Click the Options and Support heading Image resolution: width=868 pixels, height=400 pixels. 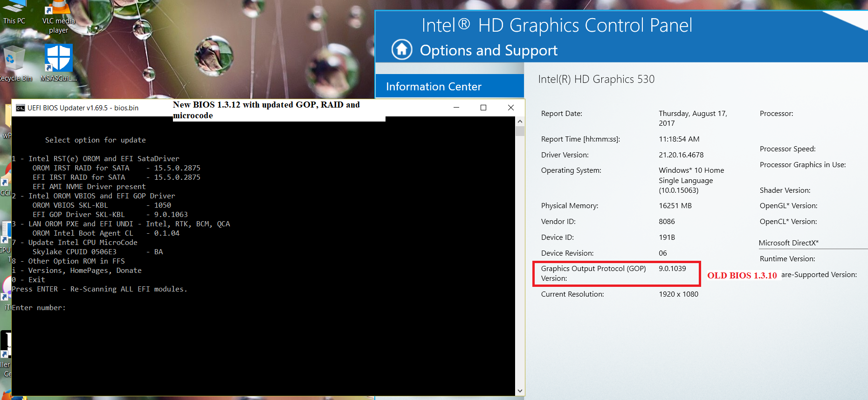489,50
